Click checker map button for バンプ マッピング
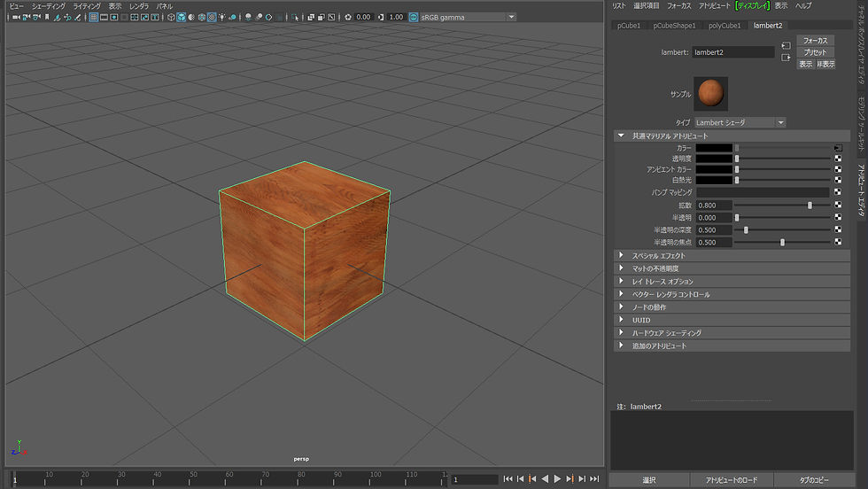The width and height of the screenshot is (868, 489). pos(838,192)
